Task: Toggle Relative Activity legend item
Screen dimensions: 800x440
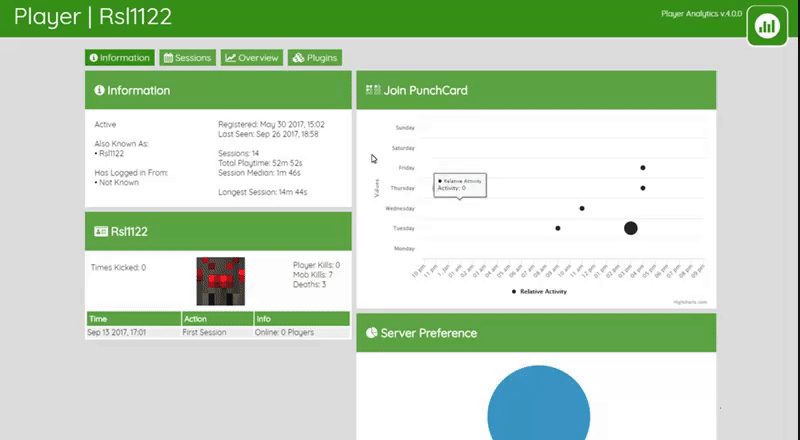Action: click(539, 291)
